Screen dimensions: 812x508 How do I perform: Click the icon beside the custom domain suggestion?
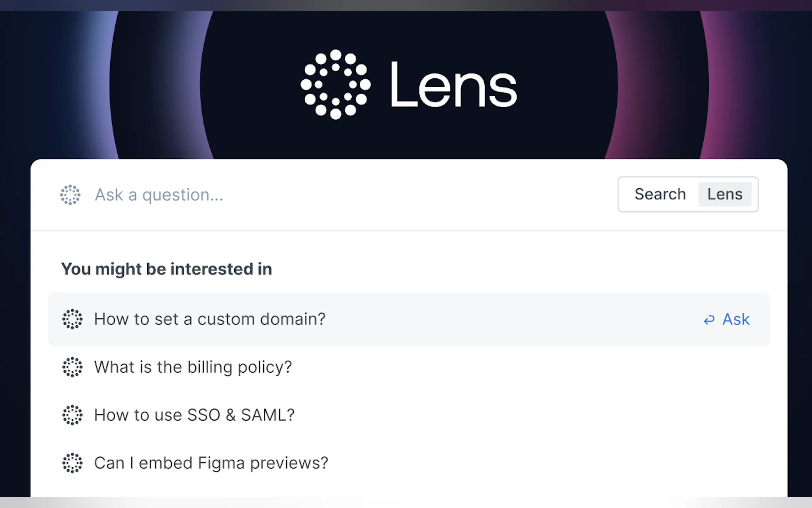click(x=72, y=319)
